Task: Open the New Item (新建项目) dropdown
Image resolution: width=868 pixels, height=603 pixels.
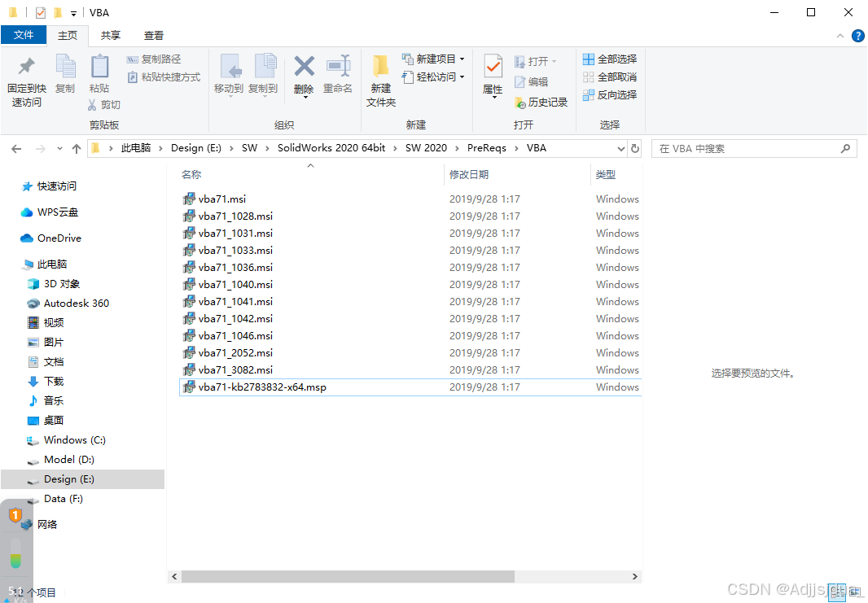Action: click(x=433, y=59)
